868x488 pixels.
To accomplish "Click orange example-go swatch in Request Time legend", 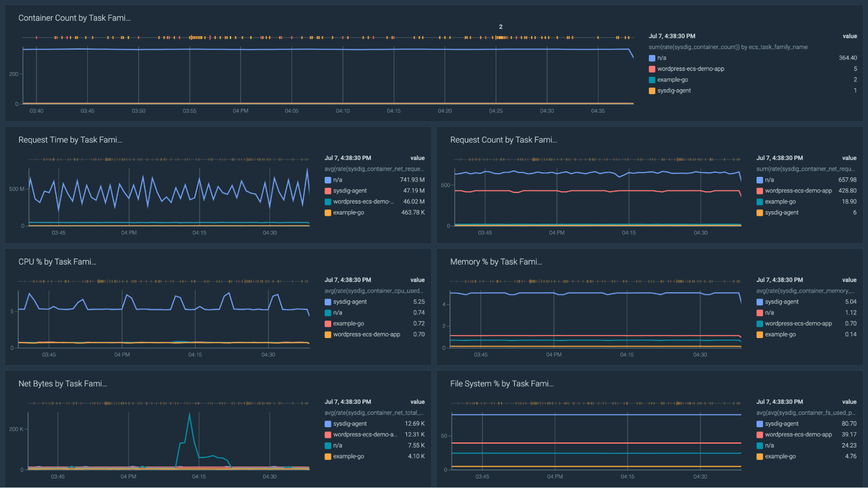I will tap(328, 213).
